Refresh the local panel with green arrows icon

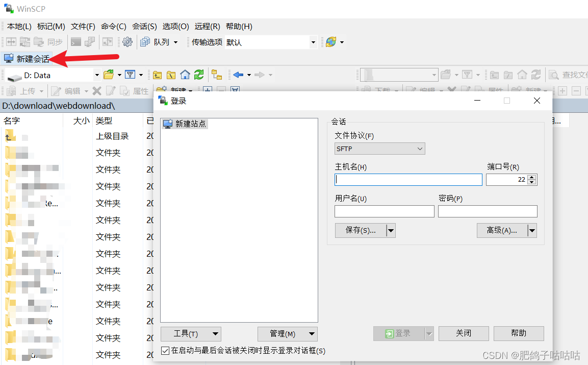coord(199,75)
